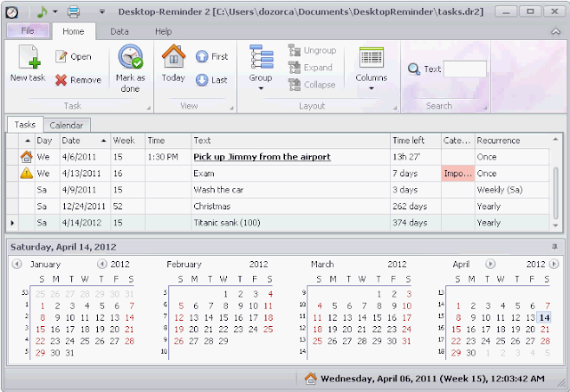
Task: Click the music note sound icon
Action: [x=42, y=12]
